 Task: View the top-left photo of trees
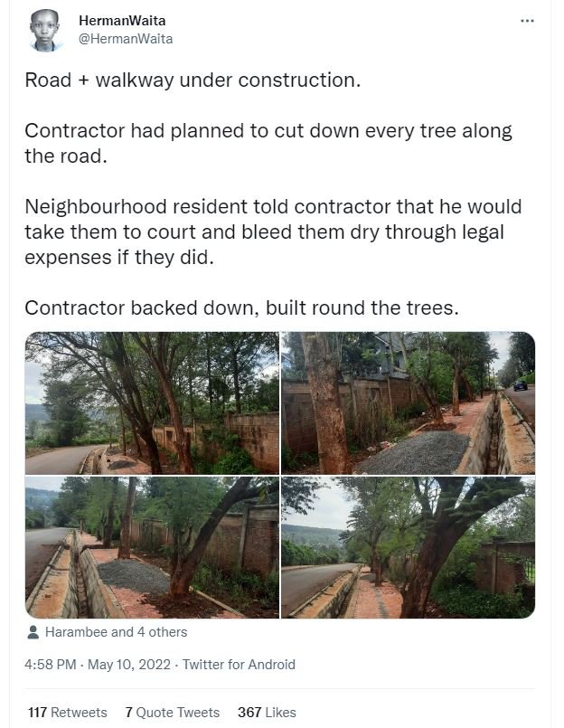click(x=150, y=402)
